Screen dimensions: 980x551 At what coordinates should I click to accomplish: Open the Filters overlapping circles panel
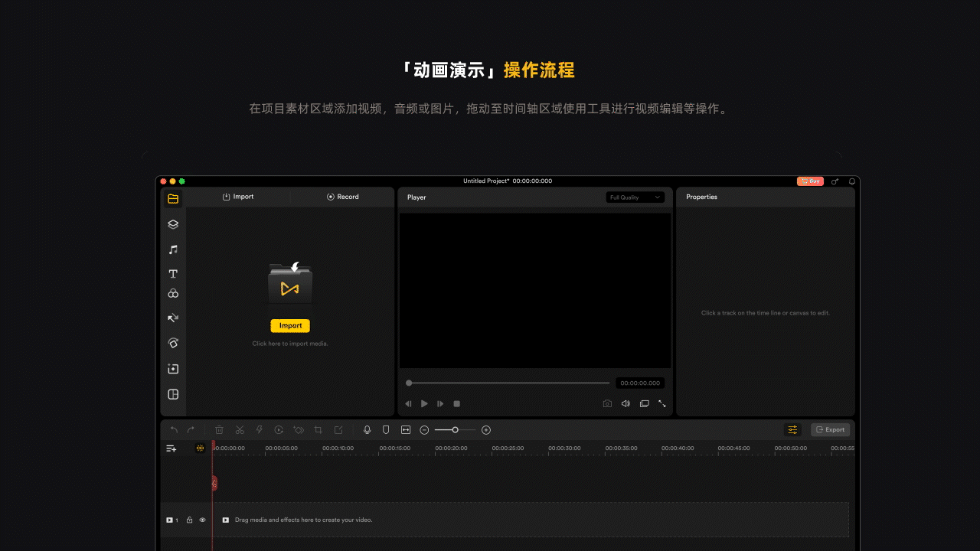173,294
